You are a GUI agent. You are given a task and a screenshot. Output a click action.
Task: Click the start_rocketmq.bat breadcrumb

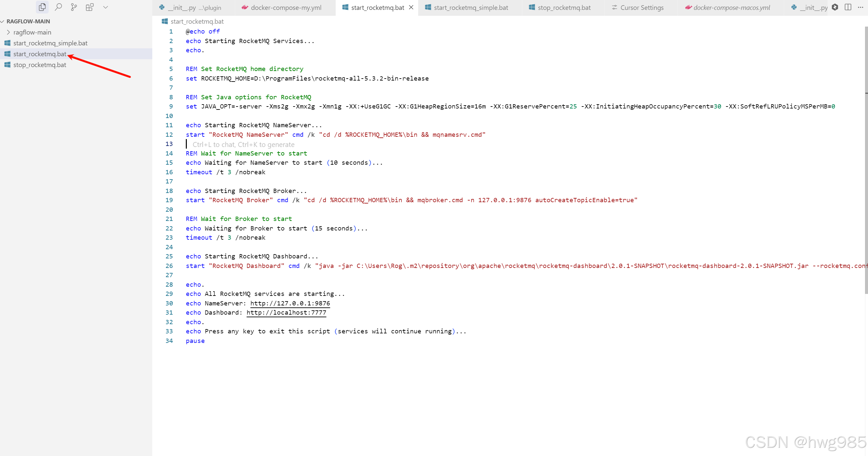tap(197, 22)
